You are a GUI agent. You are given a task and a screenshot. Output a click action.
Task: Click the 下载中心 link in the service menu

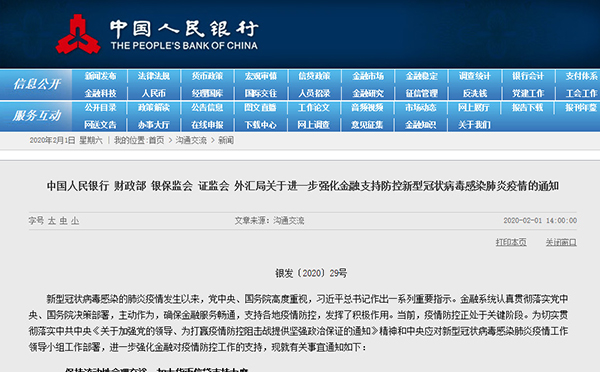click(261, 125)
